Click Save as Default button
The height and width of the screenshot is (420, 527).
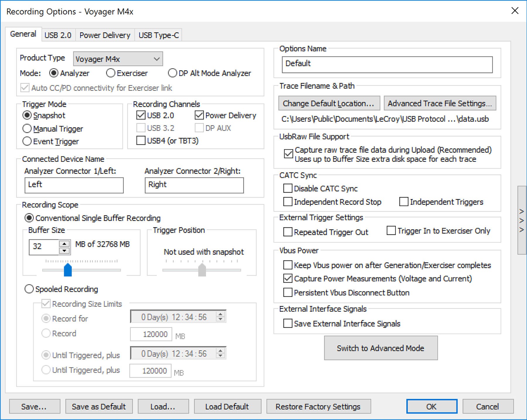point(99,407)
